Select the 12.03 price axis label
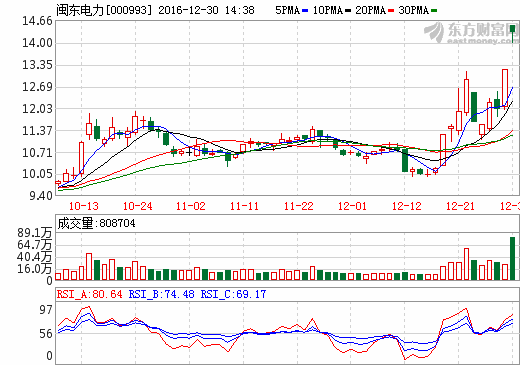 [37, 109]
